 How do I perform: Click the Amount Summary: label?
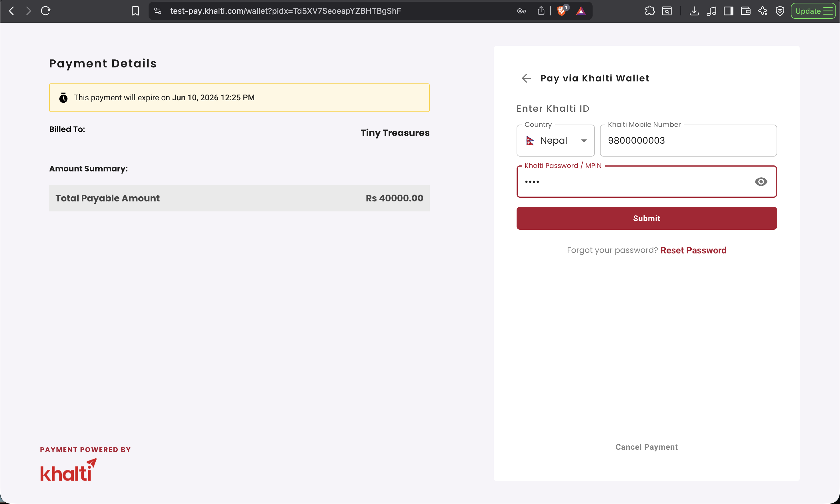pos(88,169)
